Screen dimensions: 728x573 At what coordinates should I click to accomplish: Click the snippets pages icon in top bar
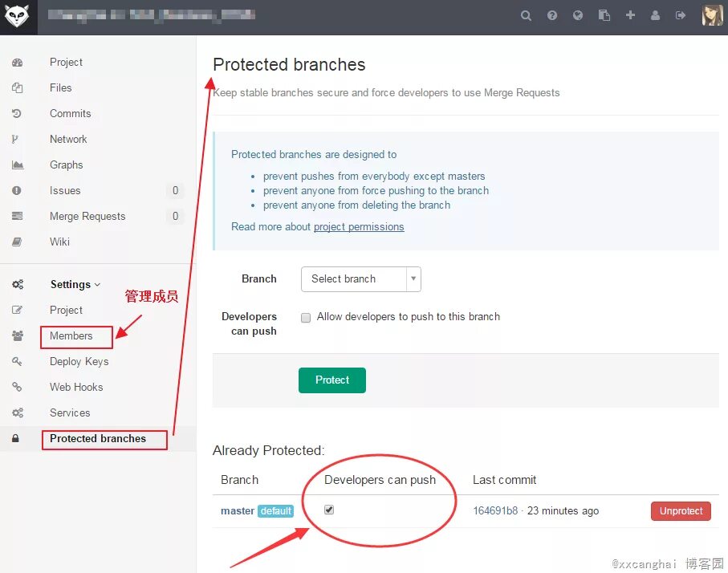pos(604,15)
